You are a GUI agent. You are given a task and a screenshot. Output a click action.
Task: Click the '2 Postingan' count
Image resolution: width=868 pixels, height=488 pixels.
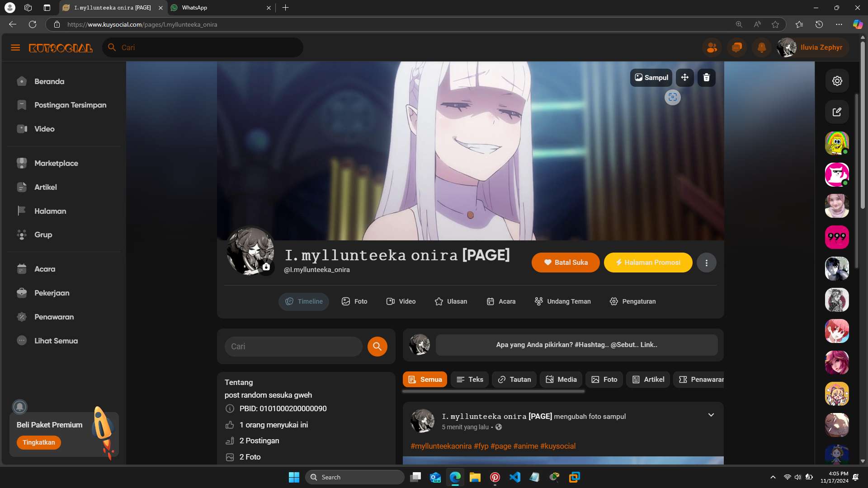click(x=259, y=441)
